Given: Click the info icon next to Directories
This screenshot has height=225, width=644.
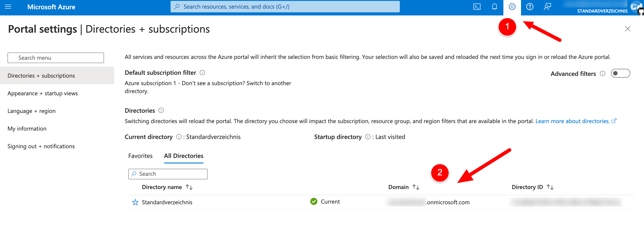Looking at the screenshot, I should coord(161,110).
